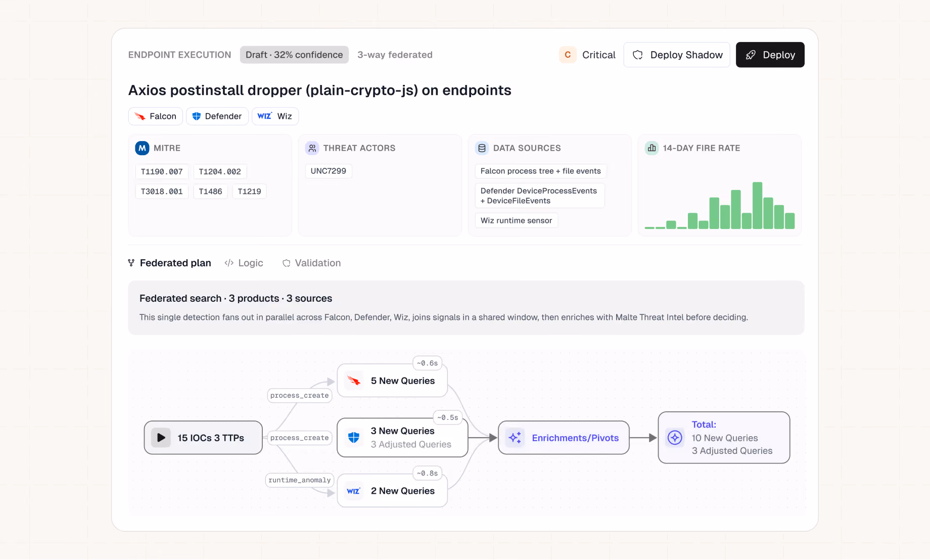Click the play icon in IOCs node
Image resolution: width=930 pixels, height=560 pixels.
click(x=161, y=438)
